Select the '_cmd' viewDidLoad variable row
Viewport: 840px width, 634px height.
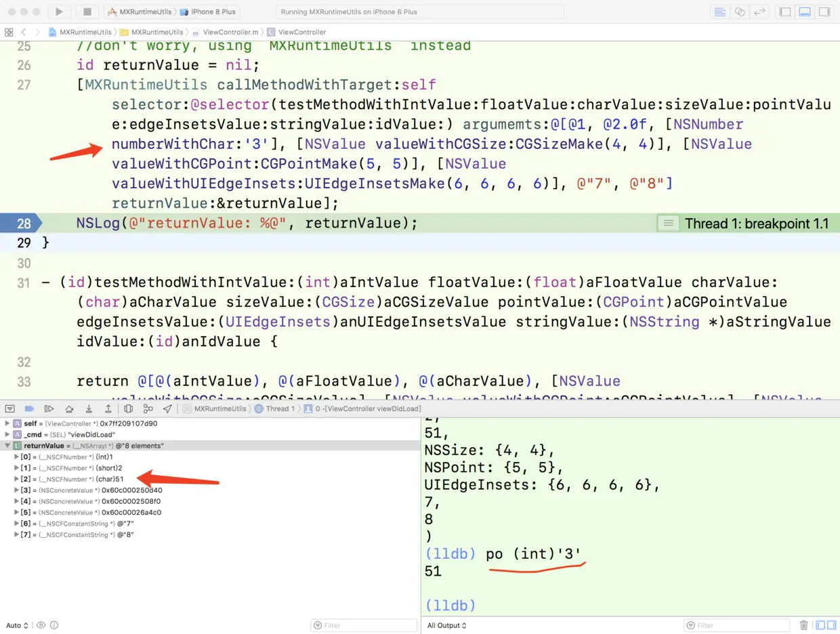tap(210, 434)
